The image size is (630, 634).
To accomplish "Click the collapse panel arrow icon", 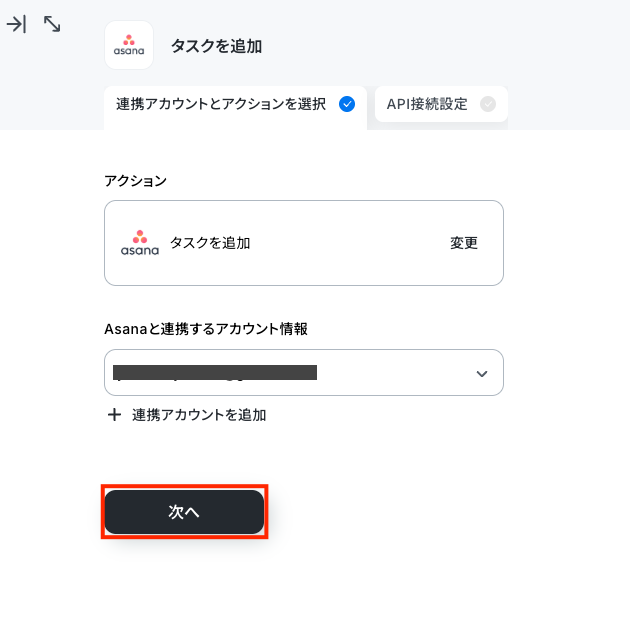I will click(x=16, y=24).
